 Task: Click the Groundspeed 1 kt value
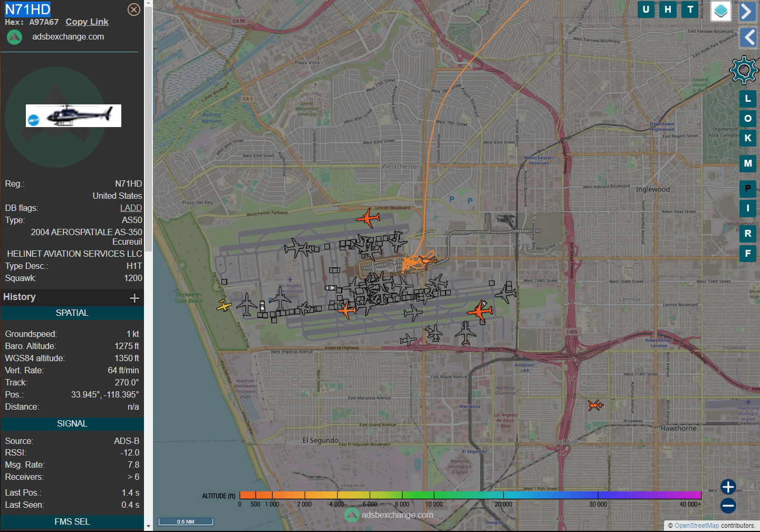click(x=133, y=334)
